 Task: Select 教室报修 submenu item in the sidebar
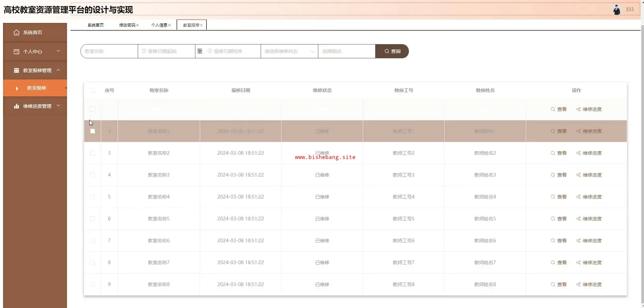[36, 88]
